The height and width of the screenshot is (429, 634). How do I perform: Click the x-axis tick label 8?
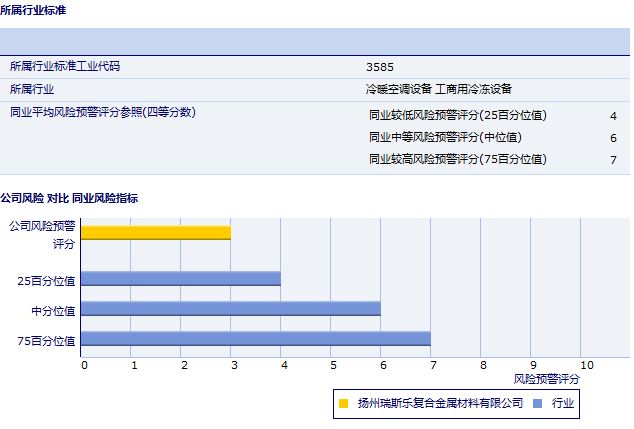click(483, 366)
